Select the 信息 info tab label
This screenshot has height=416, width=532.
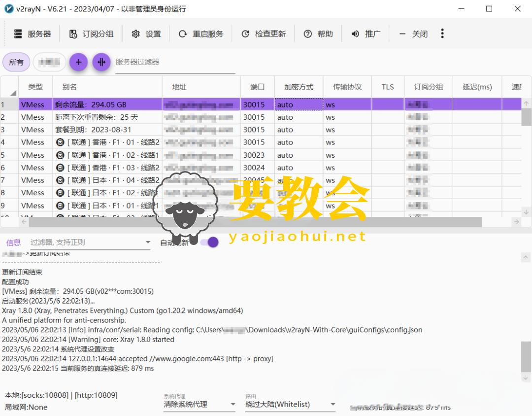(x=13, y=243)
